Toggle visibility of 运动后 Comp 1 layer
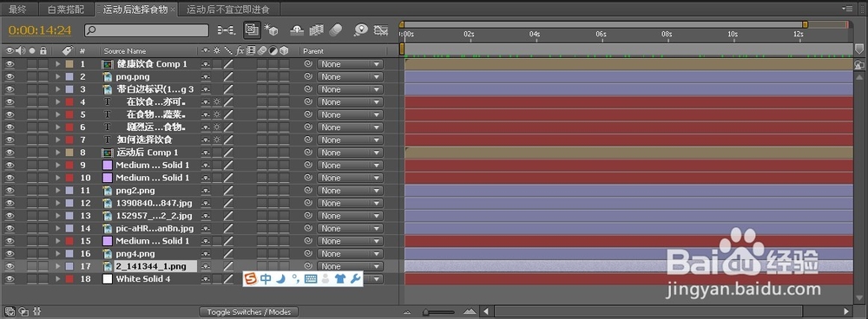Screen dimensions: 868x319 (x=10, y=153)
